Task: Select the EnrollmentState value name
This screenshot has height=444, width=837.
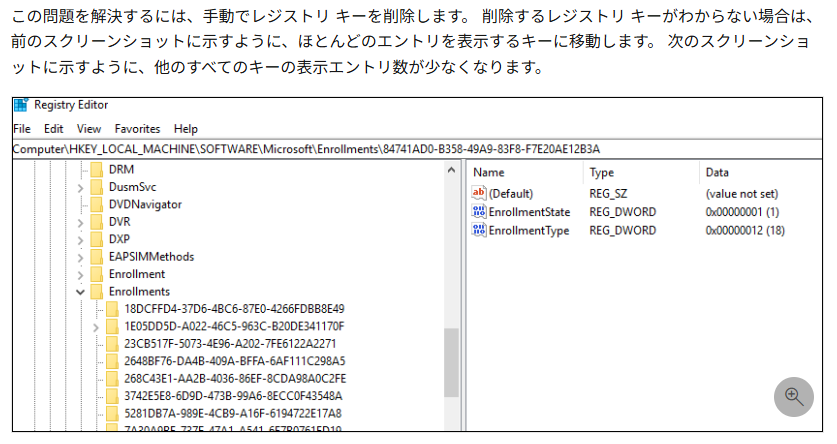Action: [530, 212]
